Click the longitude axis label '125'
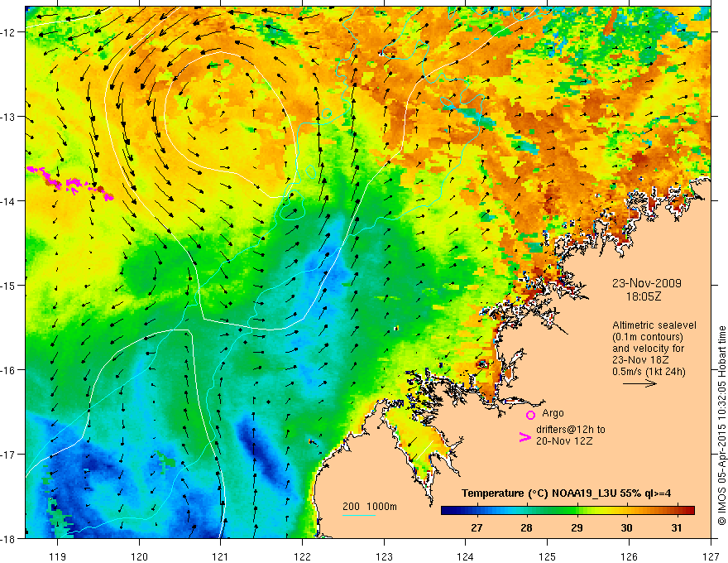728x563 pixels. click(548, 556)
